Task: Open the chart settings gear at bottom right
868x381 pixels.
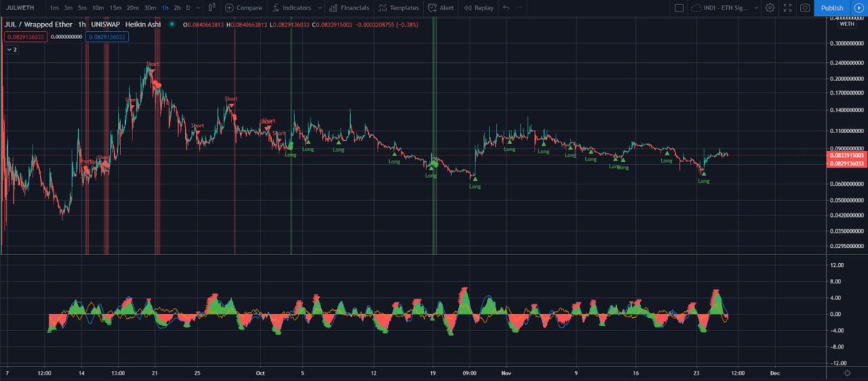Action: 848,374
